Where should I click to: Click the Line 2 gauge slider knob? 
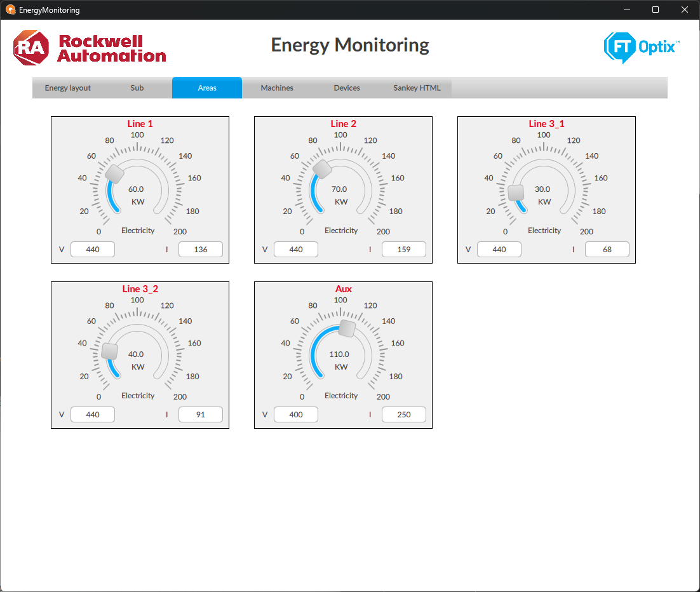tap(322, 168)
